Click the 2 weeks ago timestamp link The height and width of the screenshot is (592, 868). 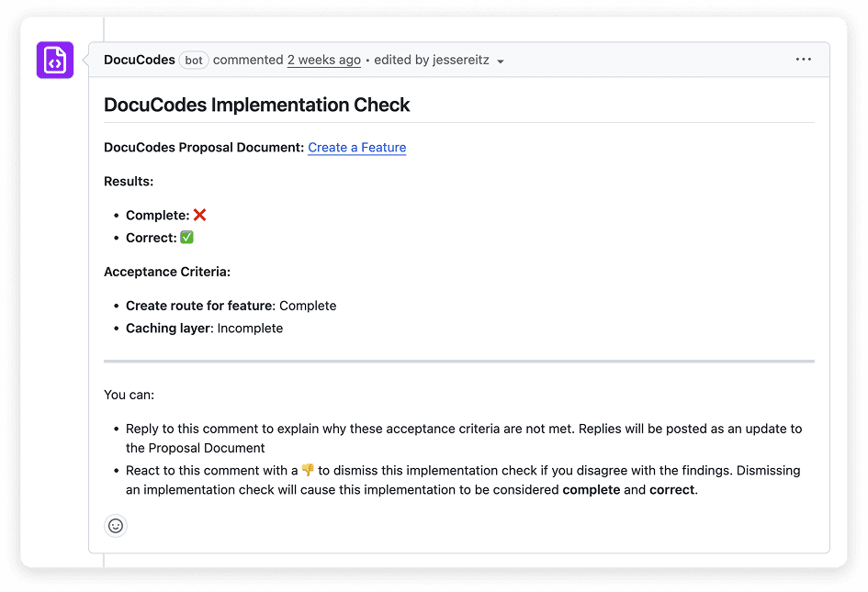pyautogui.click(x=323, y=59)
